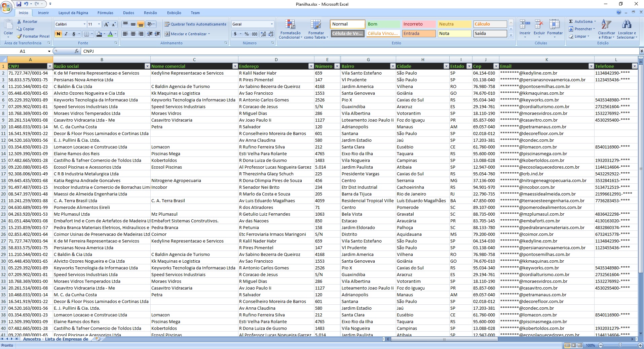Open Localizar e Selecionar
The width and height of the screenshot is (644, 349).
click(627, 29)
